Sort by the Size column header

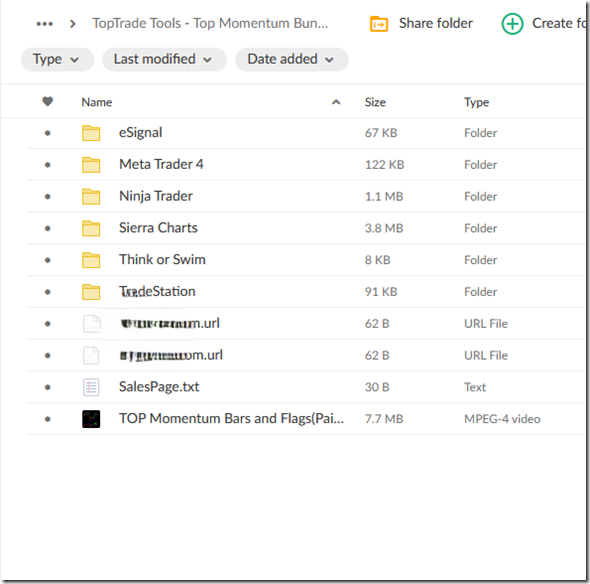(x=375, y=102)
